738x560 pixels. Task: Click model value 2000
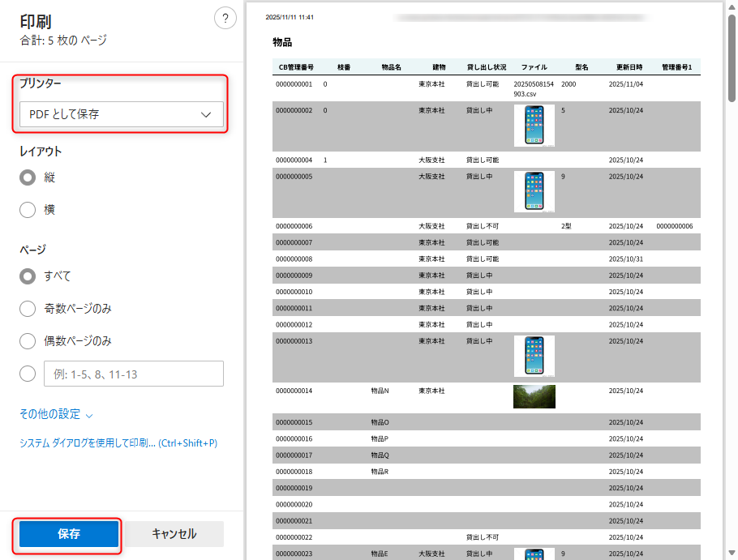[569, 84]
